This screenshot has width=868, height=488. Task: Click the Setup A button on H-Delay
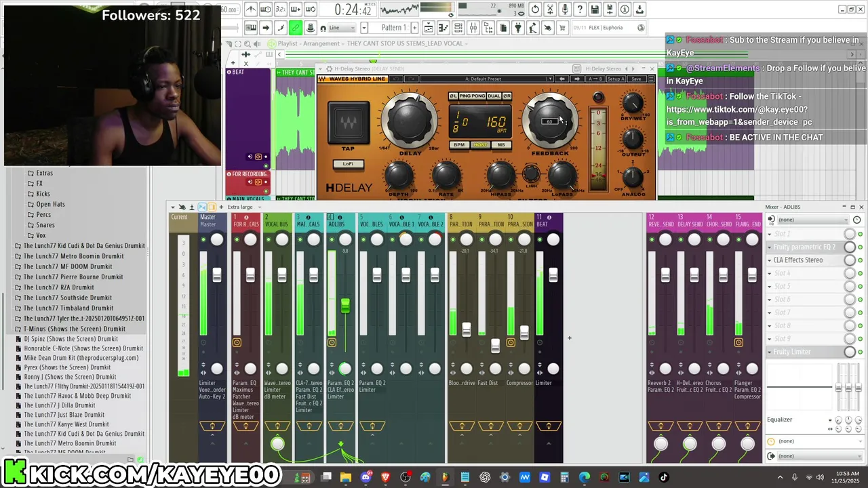click(616, 79)
